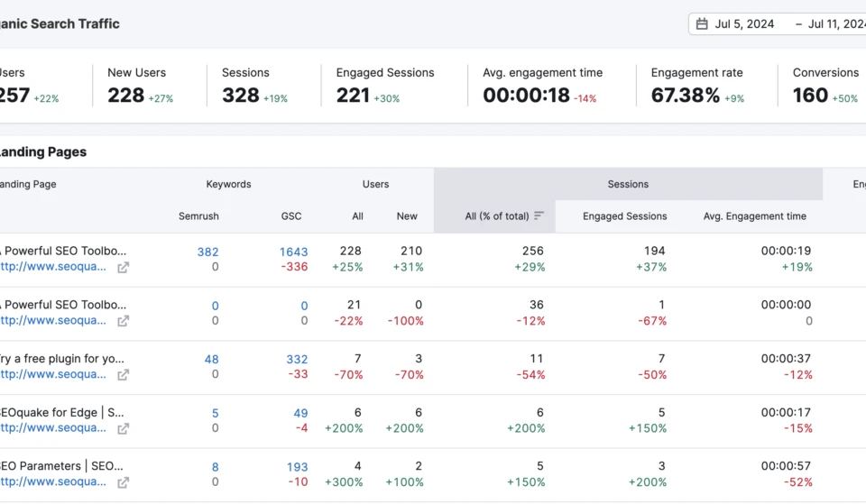Click the 36 sessions value

click(536, 305)
